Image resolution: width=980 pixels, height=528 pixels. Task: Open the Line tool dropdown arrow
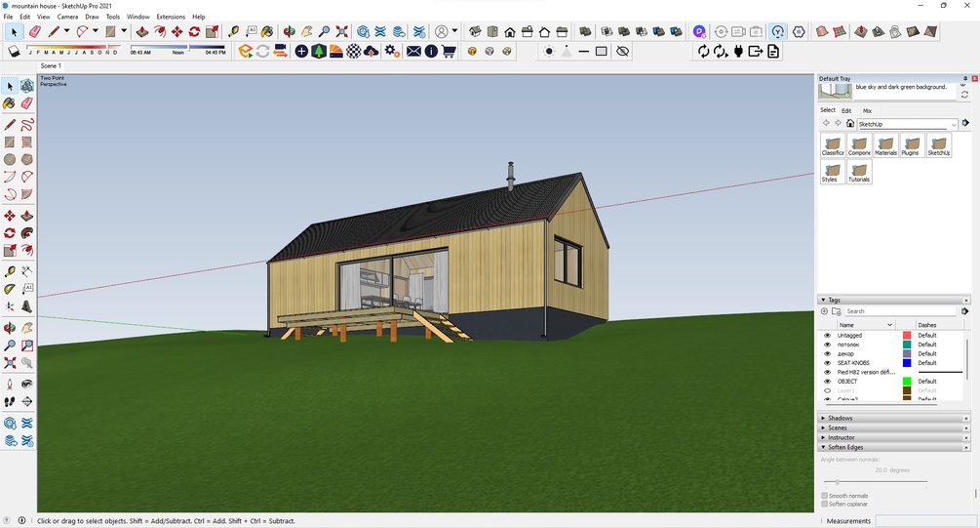[x=66, y=30]
